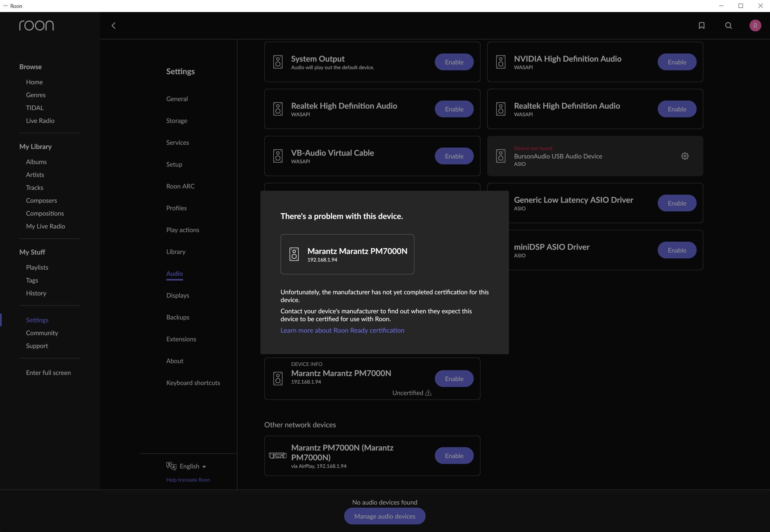Viewport: 770px width, 532px height.
Task: Click the NVIDIA High Definition Audio speaker icon
Action: point(501,62)
